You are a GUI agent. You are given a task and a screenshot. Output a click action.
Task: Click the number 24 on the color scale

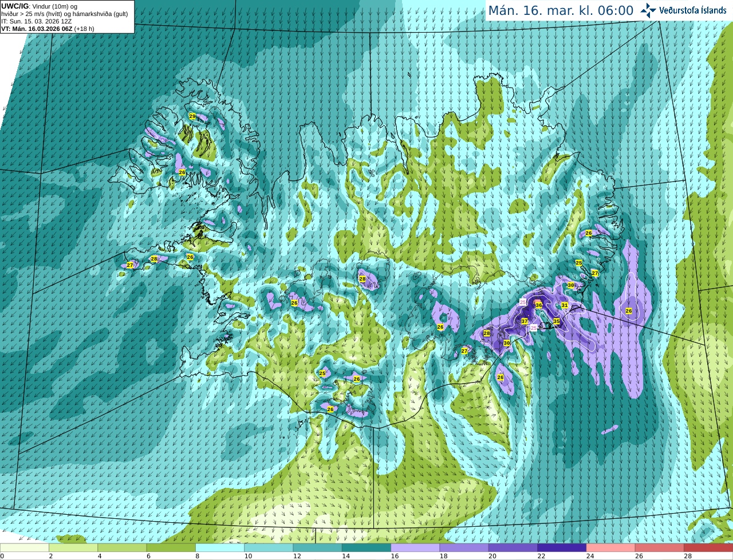[x=590, y=556]
